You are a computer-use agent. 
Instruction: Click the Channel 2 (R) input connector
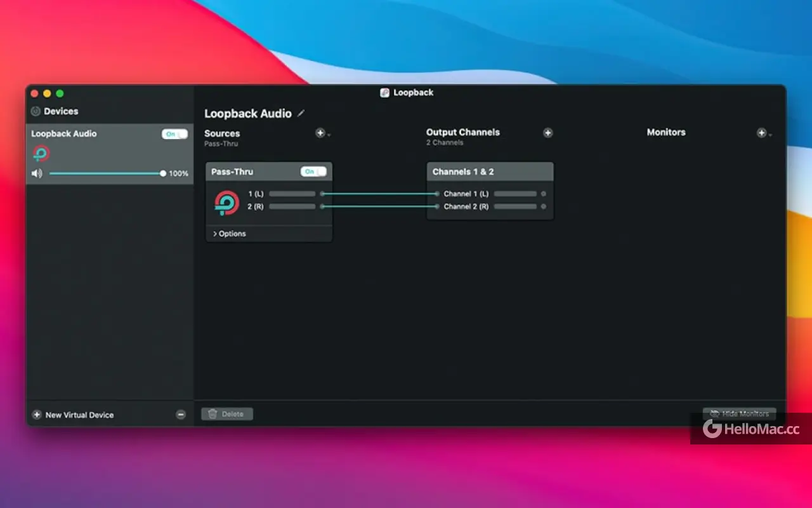(x=436, y=206)
